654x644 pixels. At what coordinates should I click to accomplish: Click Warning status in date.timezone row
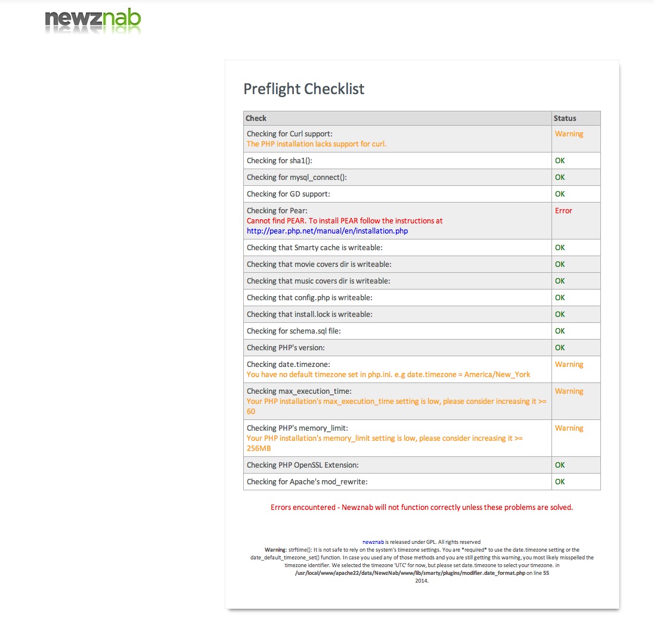[569, 365]
